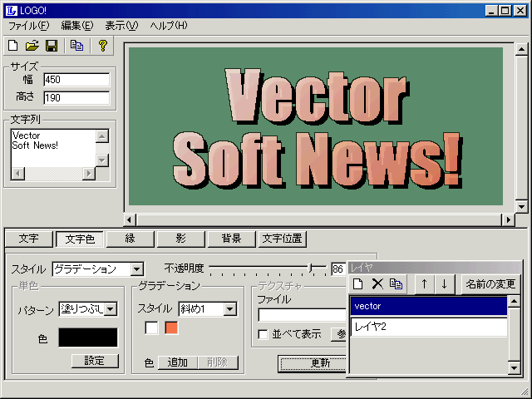This screenshot has height=399, width=532.
Task: Click the New file toolbar icon
Action: click(x=13, y=46)
